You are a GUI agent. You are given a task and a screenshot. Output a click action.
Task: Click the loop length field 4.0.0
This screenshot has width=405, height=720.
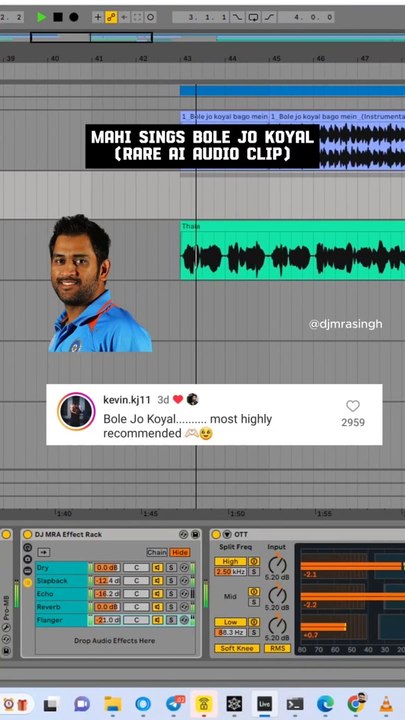coord(306,17)
